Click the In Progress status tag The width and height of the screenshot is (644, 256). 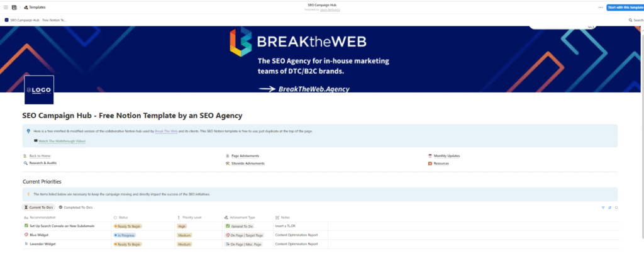pyautogui.click(x=124, y=235)
